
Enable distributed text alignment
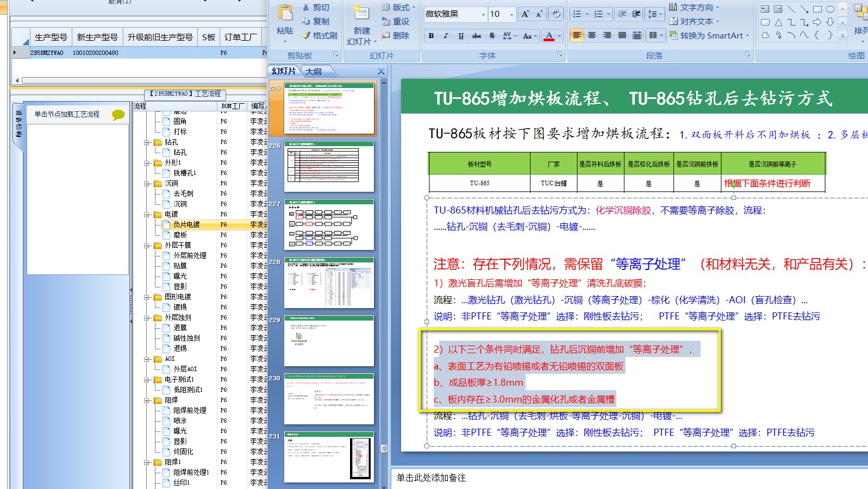(x=637, y=36)
